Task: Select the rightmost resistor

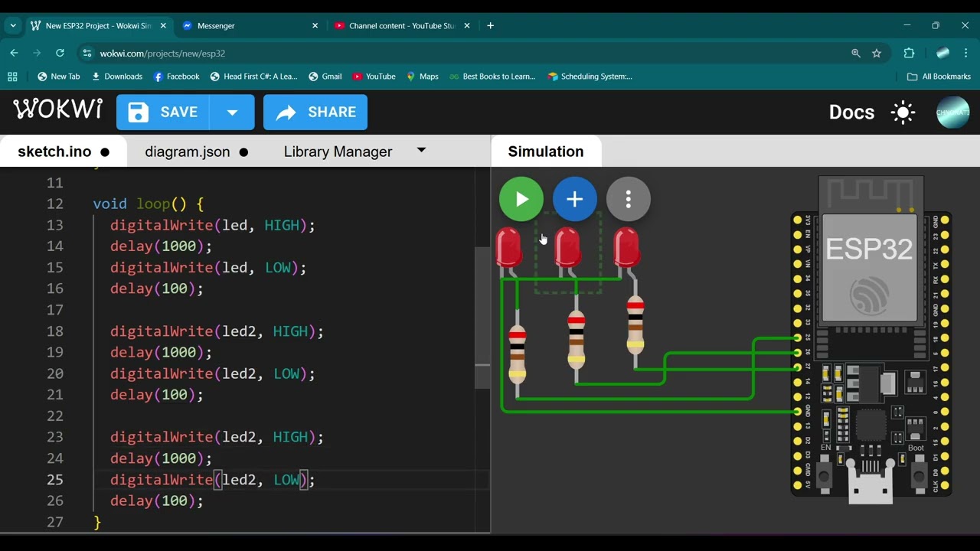Action: click(x=635, y=324)
